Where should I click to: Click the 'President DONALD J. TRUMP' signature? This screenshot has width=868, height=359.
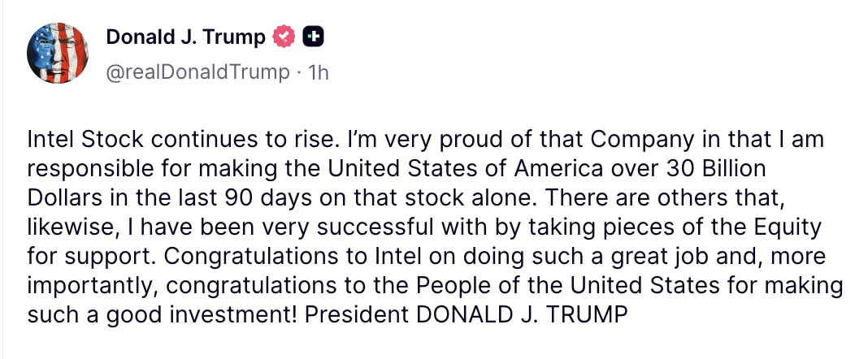click(x=467, y=316)
